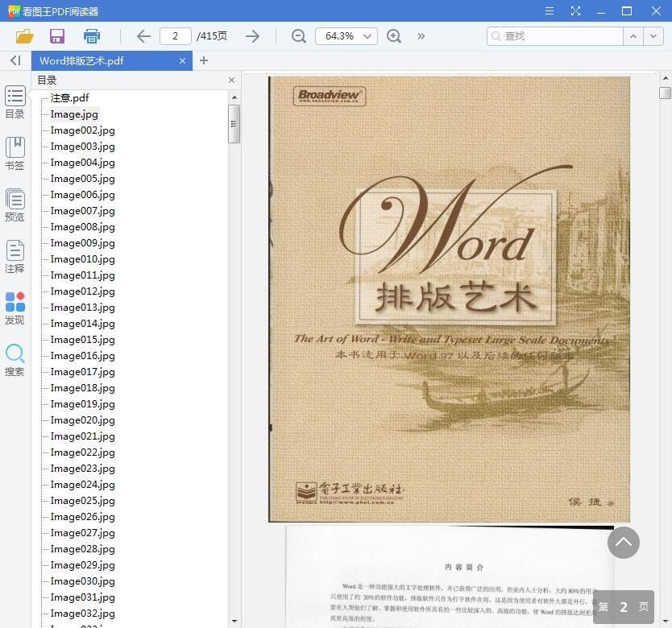Viewport: 672px width, 628px height.
Task: Zoom out with the minus magnifier
Action: pyautogui.click(x=299, y=36)
